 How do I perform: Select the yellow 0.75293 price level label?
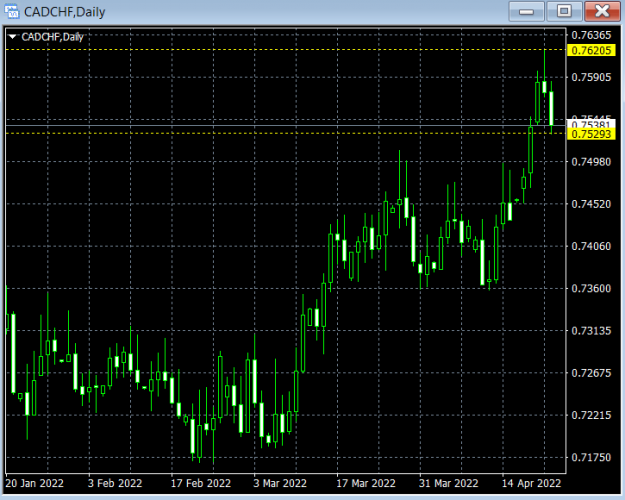(x=591, y=134)
